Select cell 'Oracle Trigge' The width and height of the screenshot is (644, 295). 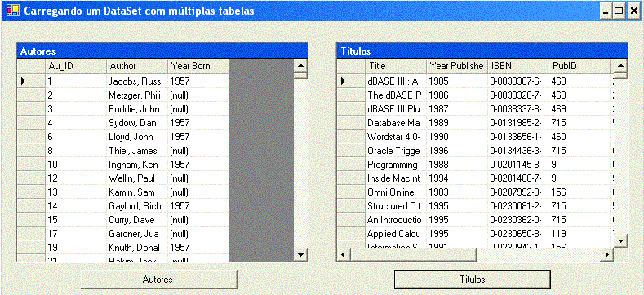pyautogui.click(x=396, y=151)
